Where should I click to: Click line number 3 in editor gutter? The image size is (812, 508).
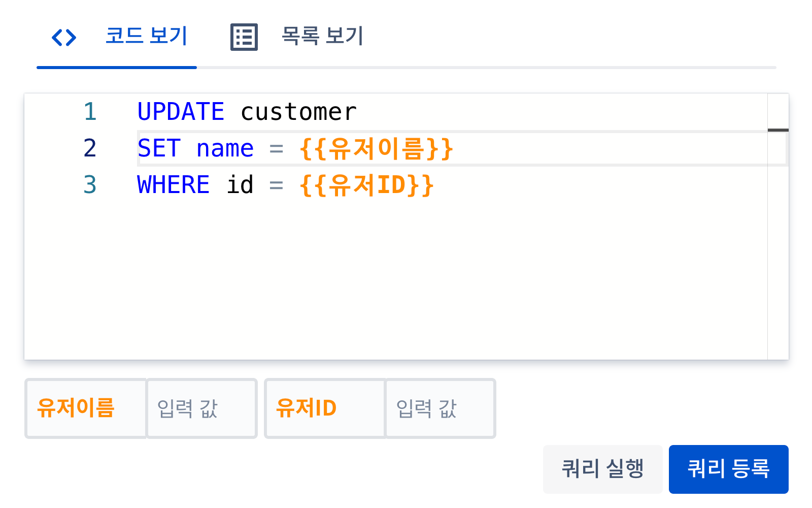pyautogui.click(x=90, y=185)
